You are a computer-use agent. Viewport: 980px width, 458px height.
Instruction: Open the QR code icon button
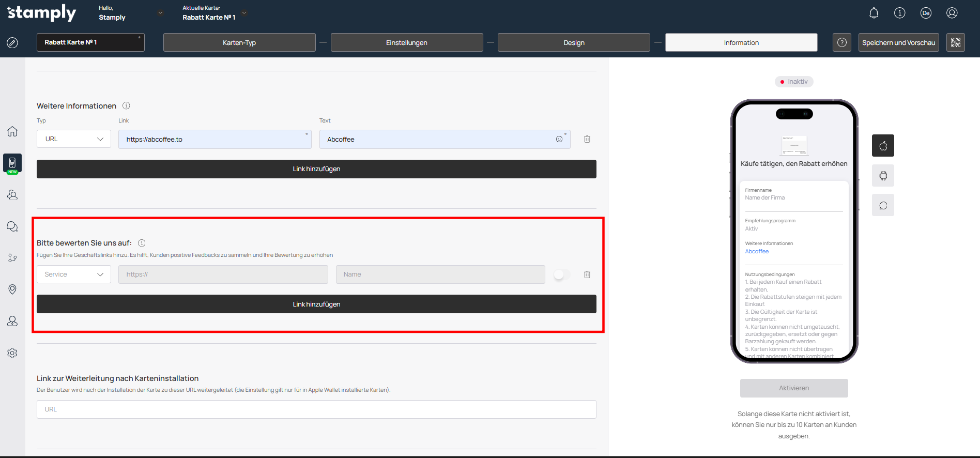pyautogui.click(x=955, y=42)
